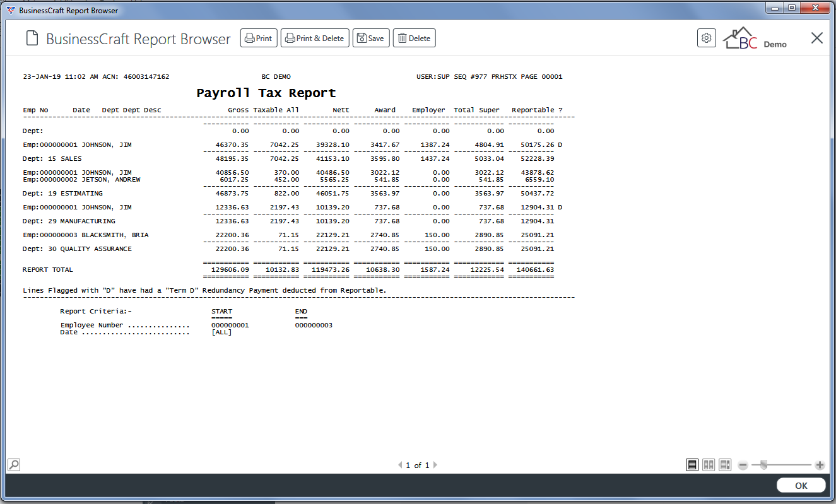The width and height of the screenshot is (836, 504).
Task: Switch to two-page view
Action: [x=709, y=465]
